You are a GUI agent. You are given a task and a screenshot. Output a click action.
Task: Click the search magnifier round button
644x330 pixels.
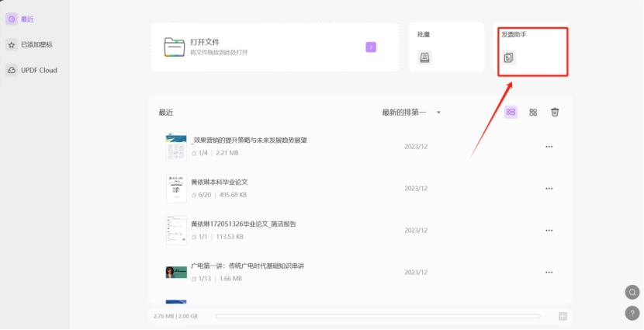(x=632, y=293)
